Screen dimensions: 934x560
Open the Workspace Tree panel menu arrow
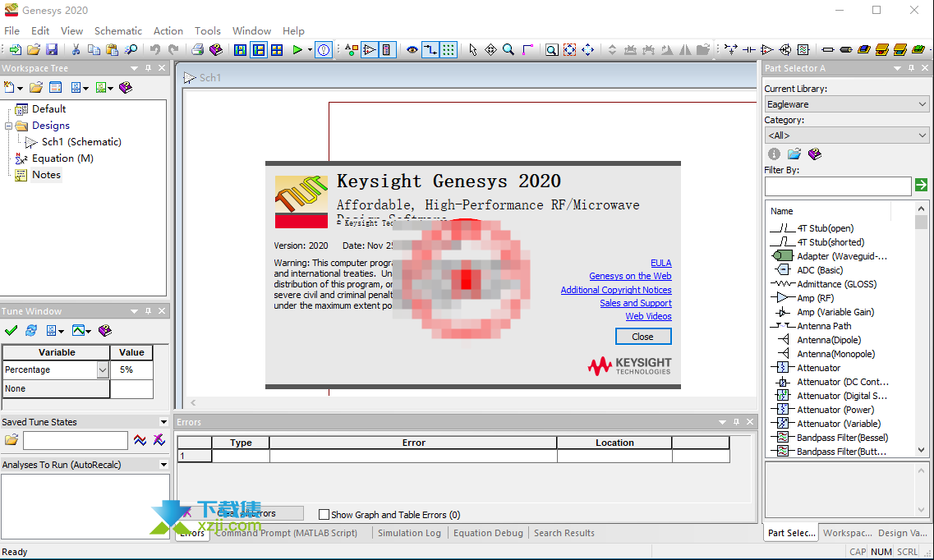click(x=134, y=68)
